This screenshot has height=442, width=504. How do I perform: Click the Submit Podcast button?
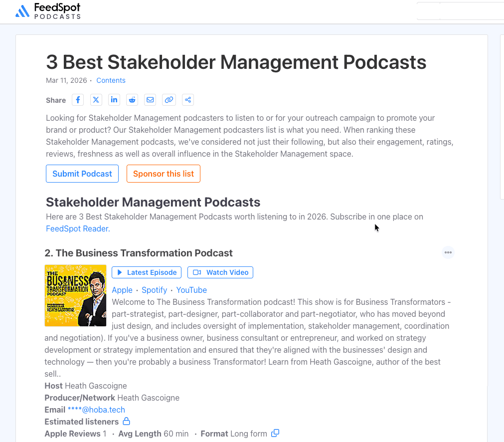82,174
